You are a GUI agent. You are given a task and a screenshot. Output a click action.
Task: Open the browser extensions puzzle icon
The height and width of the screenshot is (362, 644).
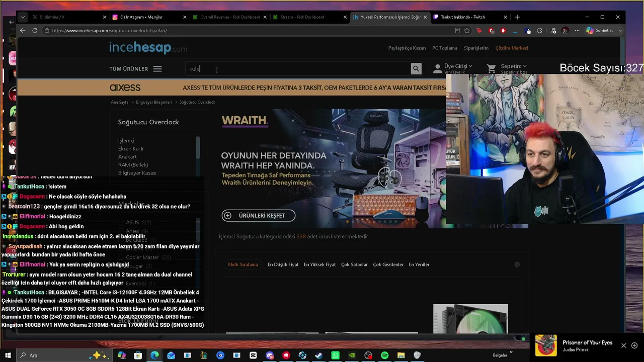(539, 31)
